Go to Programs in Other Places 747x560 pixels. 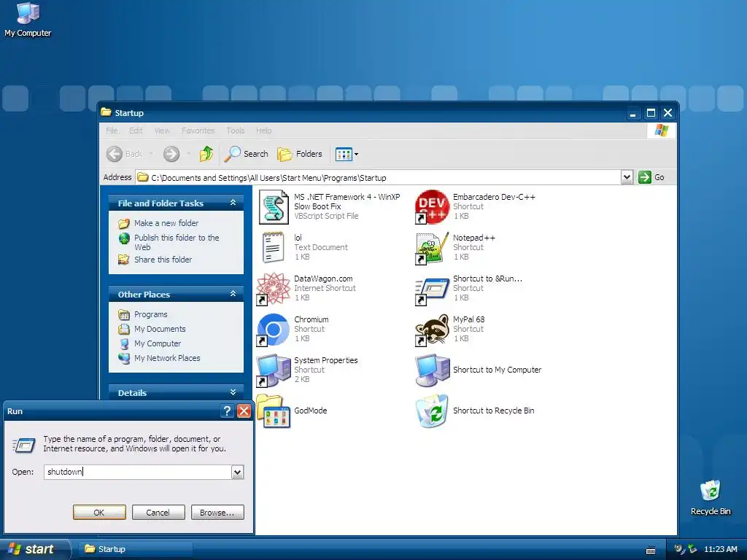[x=150, y=314]
